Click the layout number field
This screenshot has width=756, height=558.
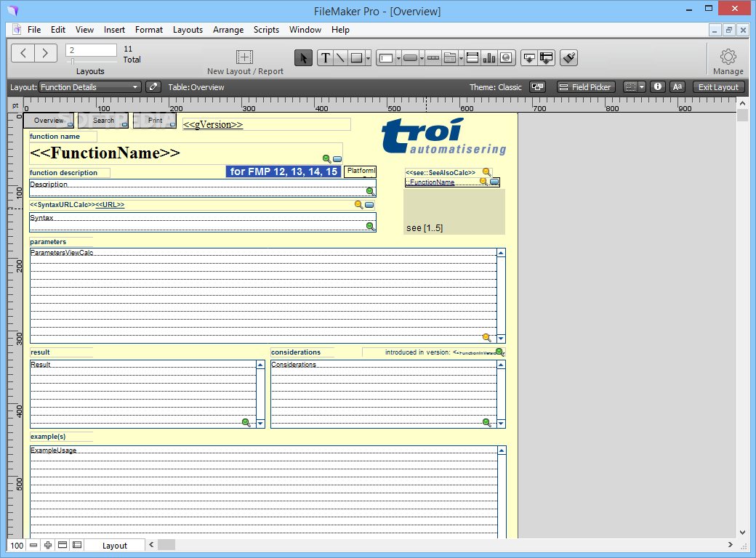(91, 50)
